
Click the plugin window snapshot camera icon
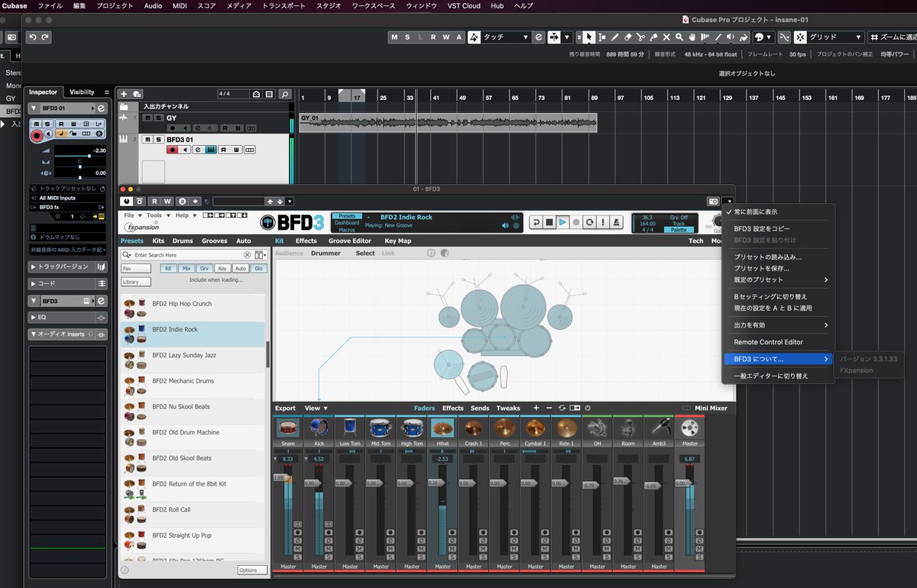pyautogui.click(x=713, y=201)
